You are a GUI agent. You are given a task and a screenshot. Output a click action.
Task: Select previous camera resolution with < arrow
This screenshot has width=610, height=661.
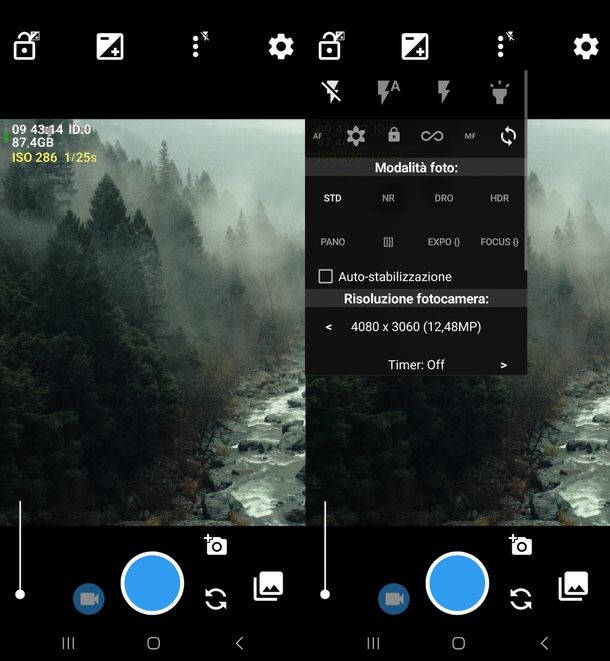(329, 327)
